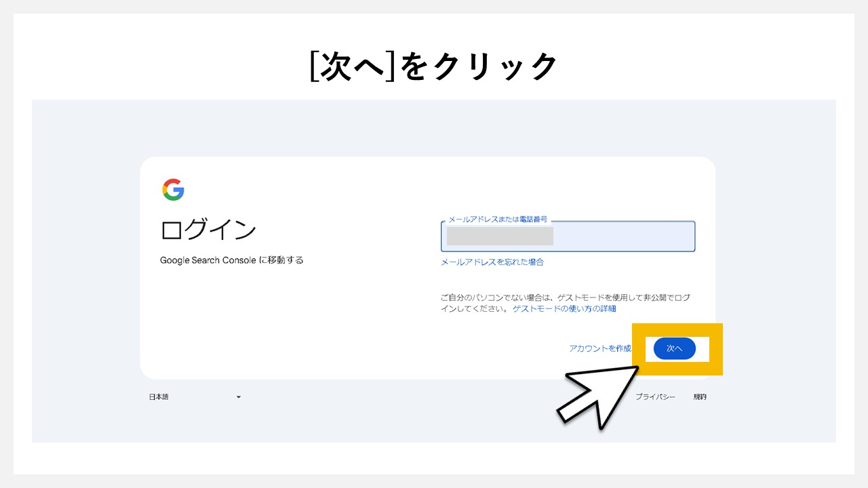Click the 次へ button

pyautogui.click(x=674, y=348)
